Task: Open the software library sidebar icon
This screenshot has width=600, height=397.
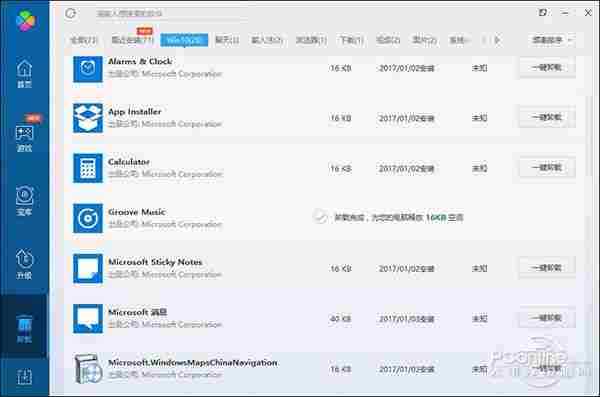Action: 24,201
